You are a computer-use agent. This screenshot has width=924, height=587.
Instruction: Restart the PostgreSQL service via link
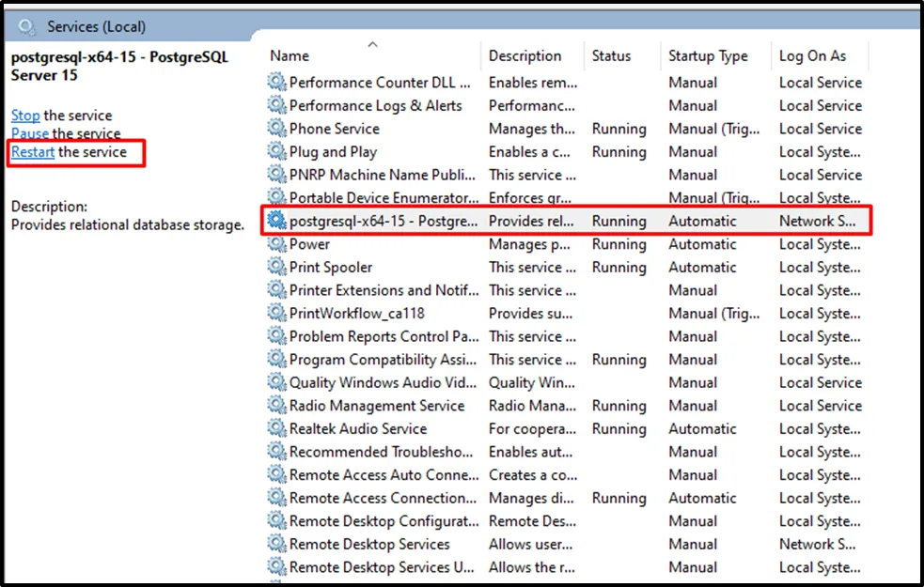33,152
